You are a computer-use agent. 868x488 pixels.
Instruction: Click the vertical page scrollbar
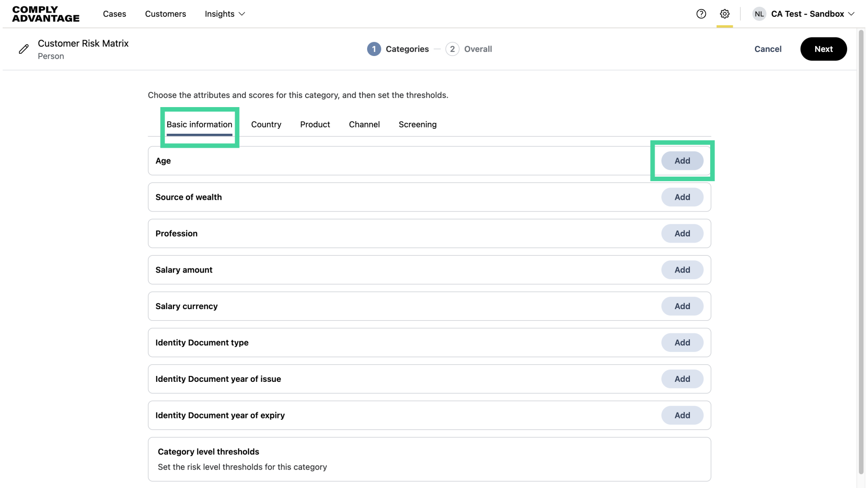[x=861, y=249]
